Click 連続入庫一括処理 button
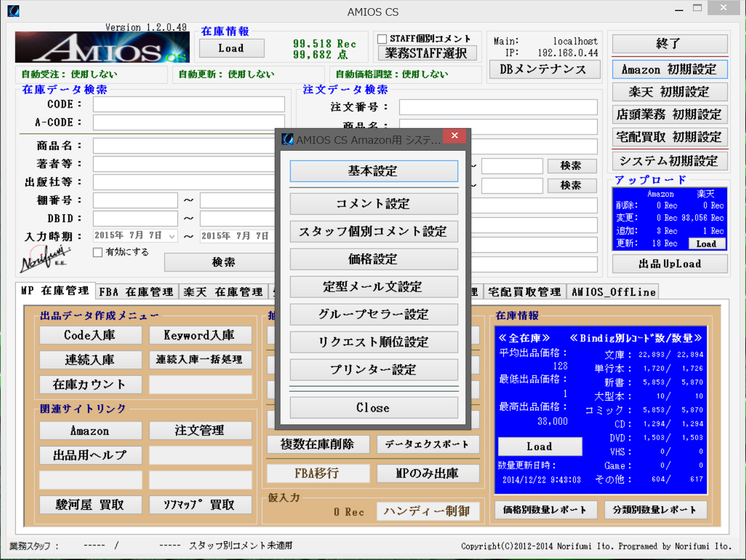 [200, 360]
